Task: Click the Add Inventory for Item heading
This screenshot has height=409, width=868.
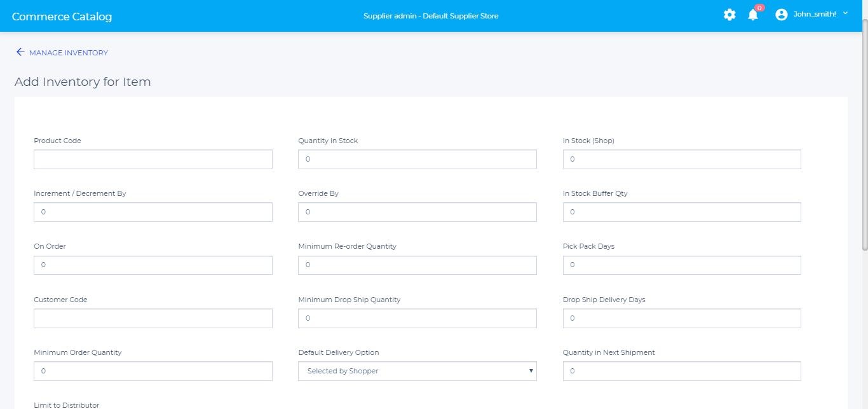Action: 83,81
